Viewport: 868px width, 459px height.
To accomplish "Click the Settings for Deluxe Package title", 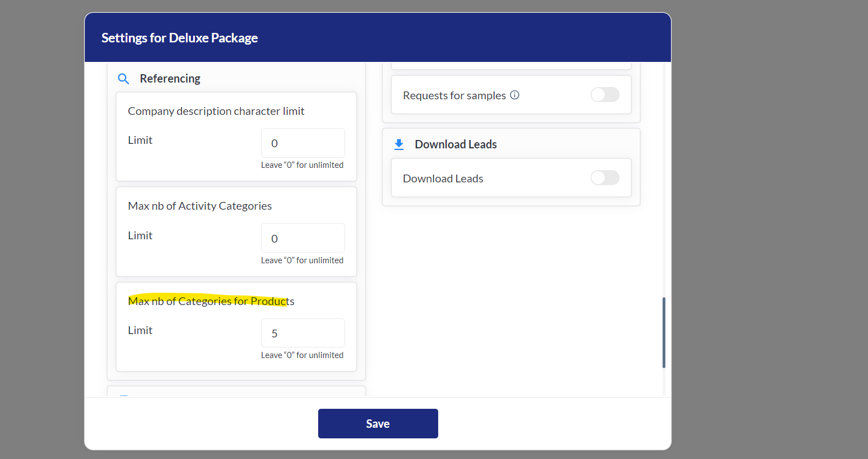I will [179, 38].
